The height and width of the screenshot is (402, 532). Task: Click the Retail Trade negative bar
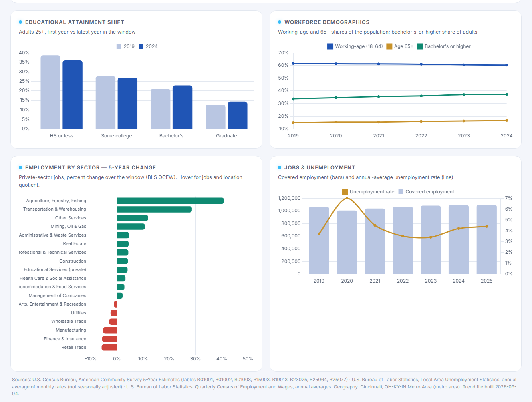coord(109,348)
